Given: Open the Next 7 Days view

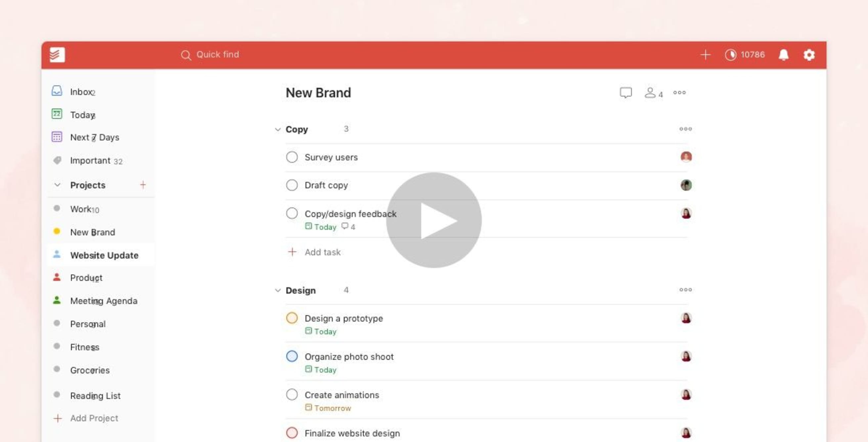Looking at the screenshot, I should 101,137.
